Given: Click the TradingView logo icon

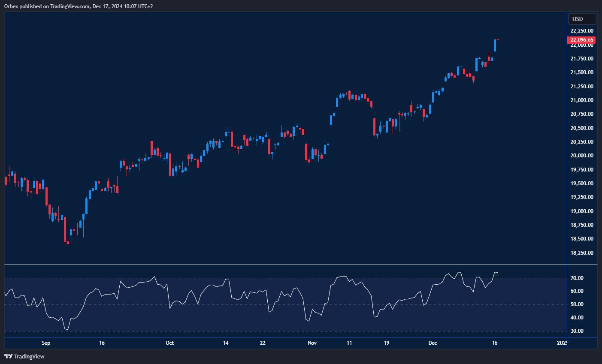Looking at the screenshot, I should click(8, 356).
